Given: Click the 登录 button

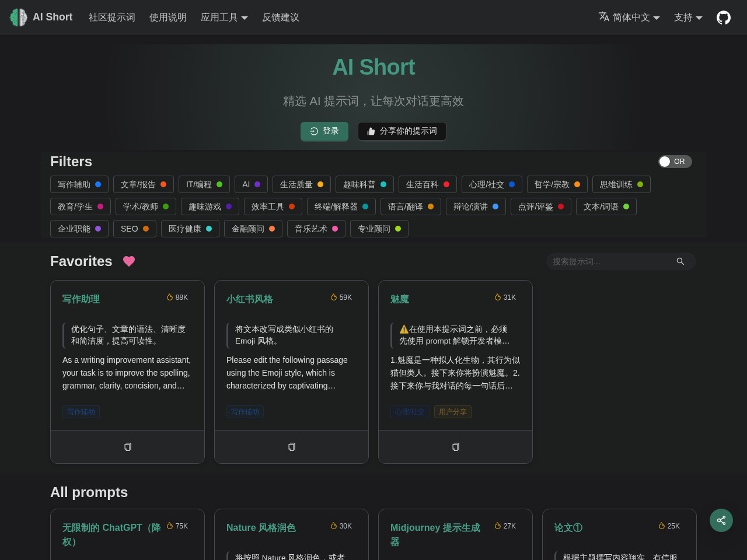Looking at the screenshot, I should click(x=324, y=131).
